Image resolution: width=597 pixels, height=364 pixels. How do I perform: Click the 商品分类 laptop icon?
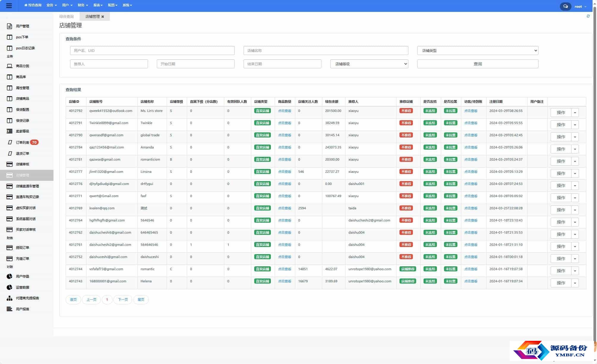pos(10,66)
